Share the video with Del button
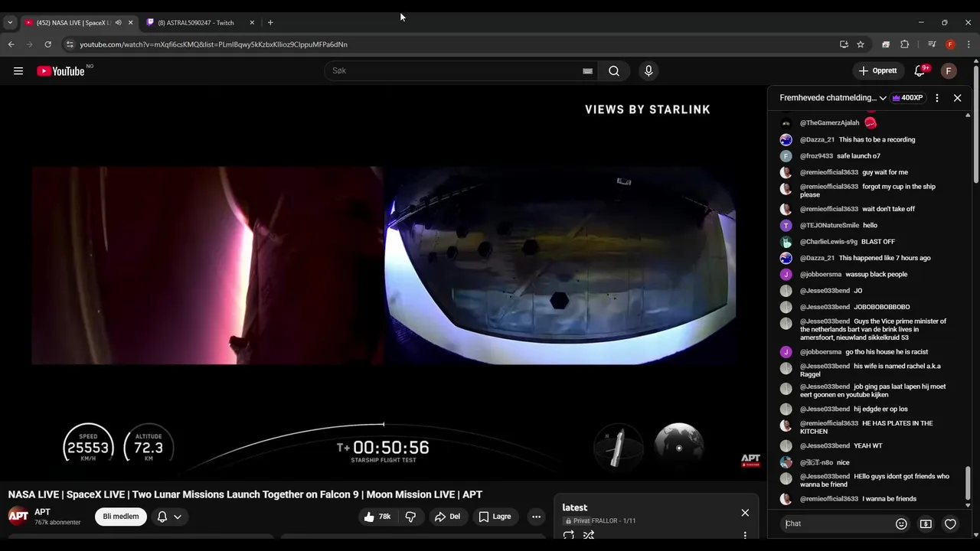This screenshot has width=980, height=551. pos(447,517)
